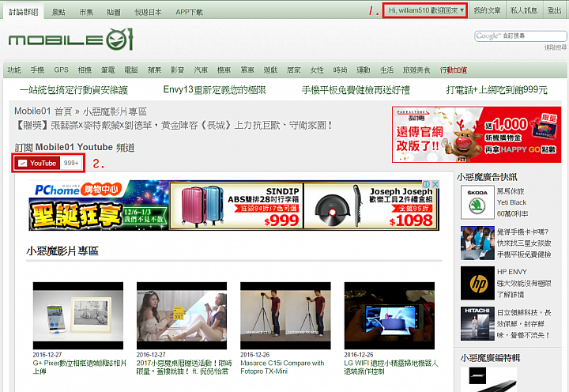Open the 影音 category menu
Viewport: 569px width, 392px height.
click(178, 70)
